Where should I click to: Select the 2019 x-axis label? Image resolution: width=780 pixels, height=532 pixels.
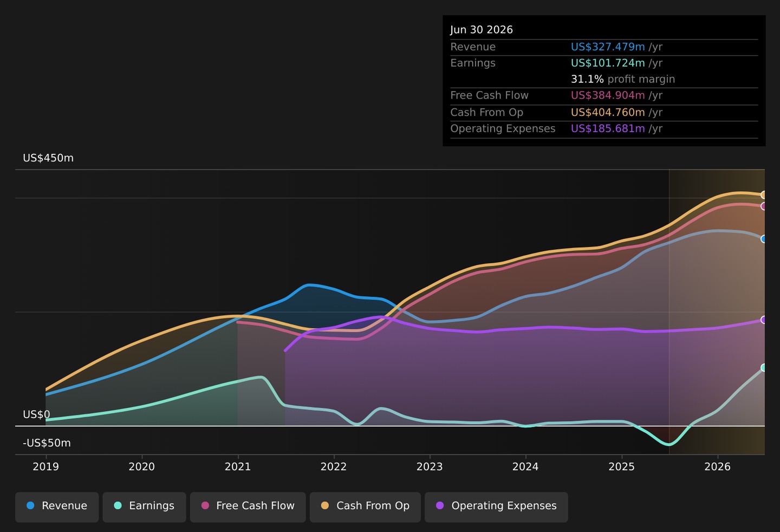45,466
